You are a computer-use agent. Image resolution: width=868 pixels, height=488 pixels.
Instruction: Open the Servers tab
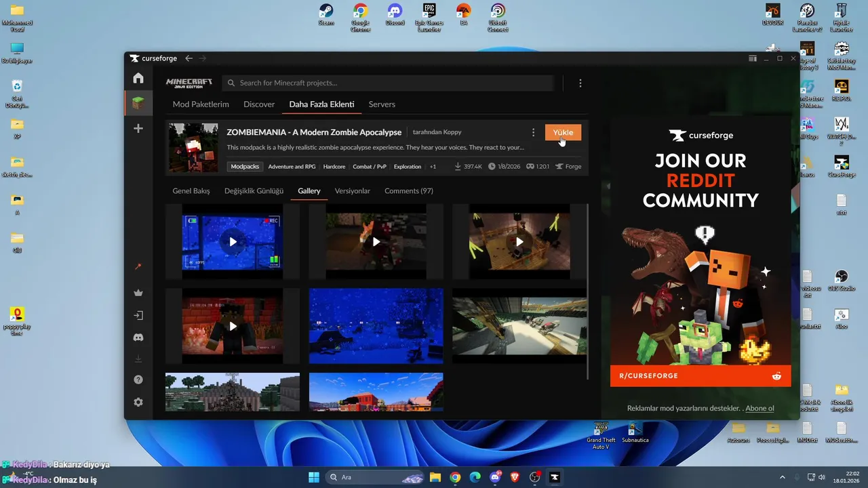[382, 104]
